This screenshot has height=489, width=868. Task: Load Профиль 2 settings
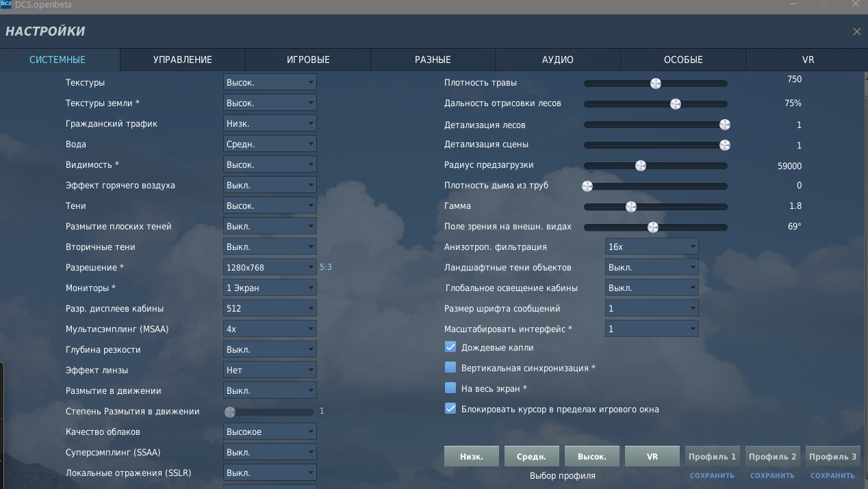pyautogui.click(x=773, y=456)
